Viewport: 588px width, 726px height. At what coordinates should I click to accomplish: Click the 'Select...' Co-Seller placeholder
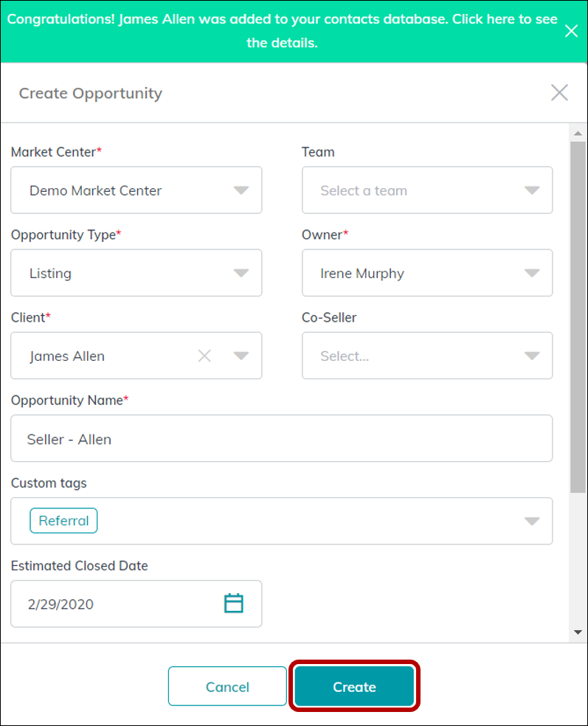click(x=345, y=356)
